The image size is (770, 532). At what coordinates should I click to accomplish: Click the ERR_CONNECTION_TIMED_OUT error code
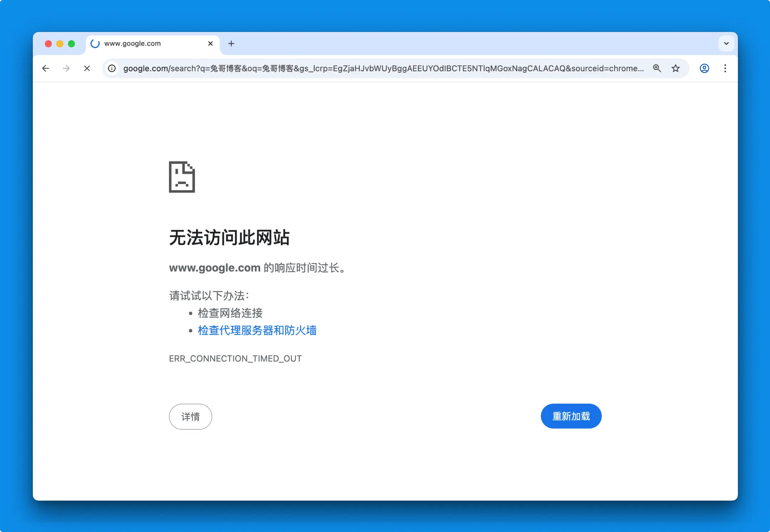coord(235,358)
